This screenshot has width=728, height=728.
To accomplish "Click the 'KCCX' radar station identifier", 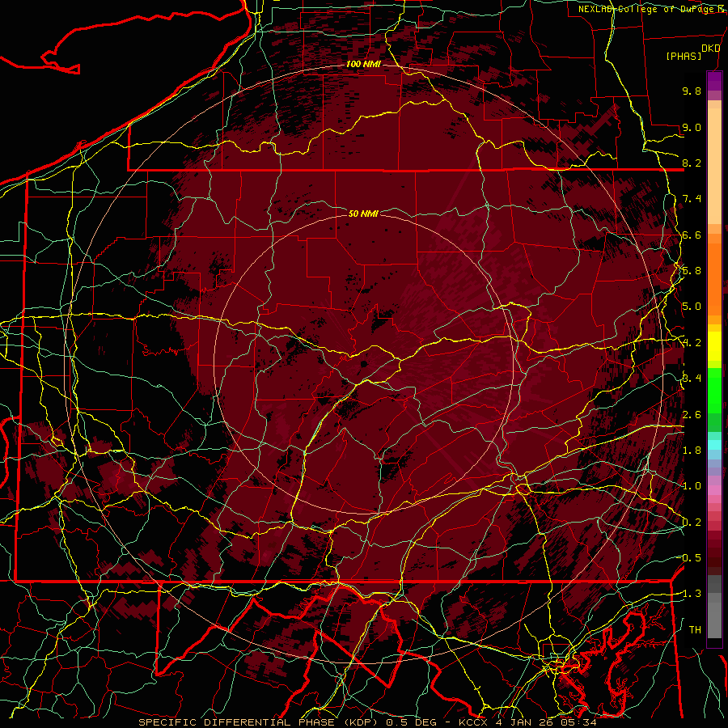I will point(474,722).
